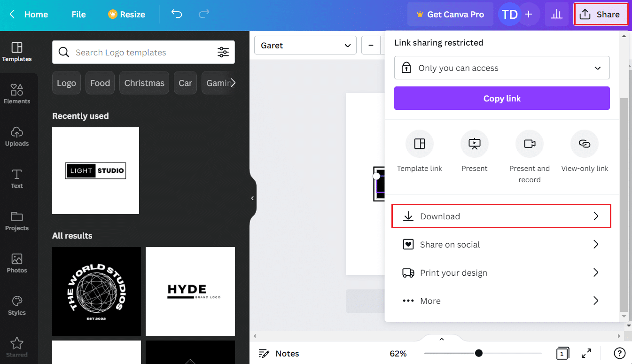This screenshot has width=632, height=364.
Task: Click the 62% zoom percentage
Action: [x=398, y=353]
